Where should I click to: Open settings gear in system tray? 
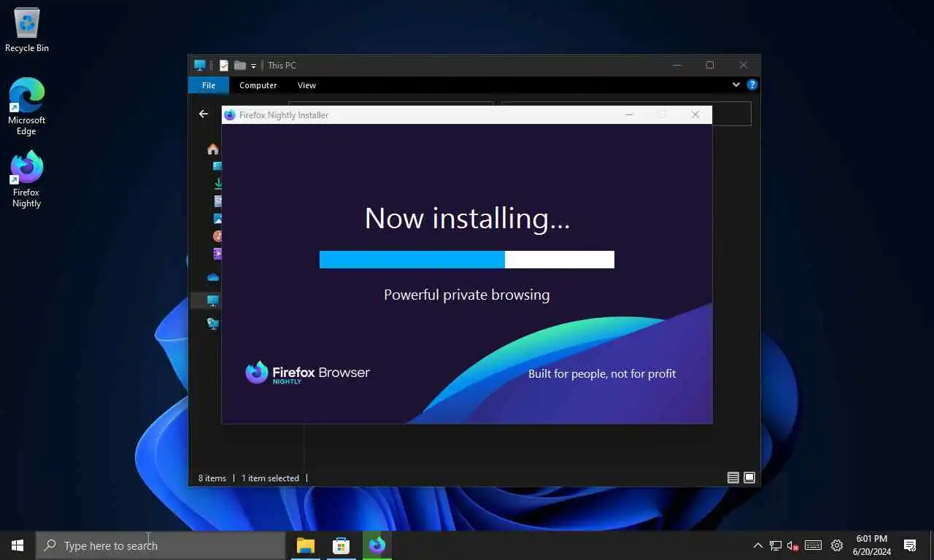[x=837, y=545]
